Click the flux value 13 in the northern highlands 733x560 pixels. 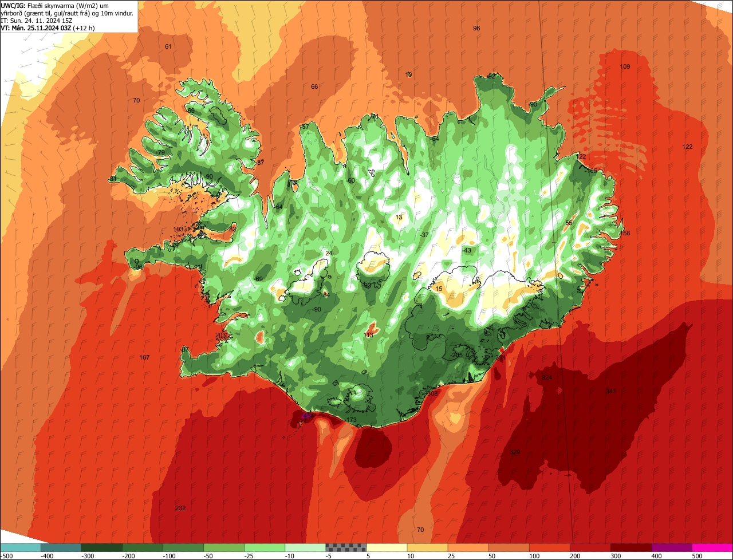[x=399, y=217]
